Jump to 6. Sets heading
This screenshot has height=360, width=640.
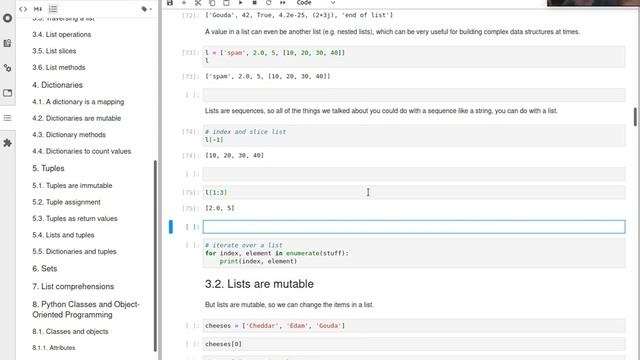[x=44, y=269]
